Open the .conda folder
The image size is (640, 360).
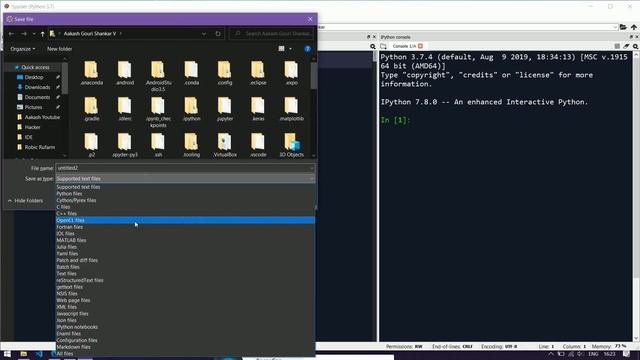click(191, 73)
